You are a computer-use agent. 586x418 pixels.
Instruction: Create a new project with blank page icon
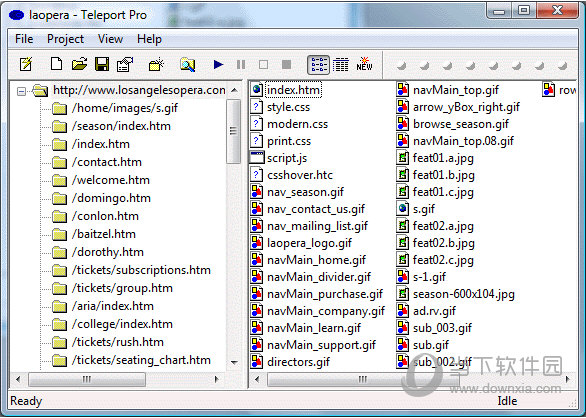coord(56,64)
